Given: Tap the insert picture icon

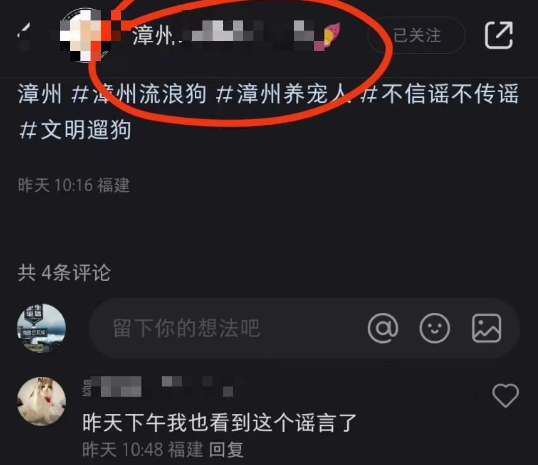Looking at the screenshot, I should pyautogui.click(x=487, y=328).
